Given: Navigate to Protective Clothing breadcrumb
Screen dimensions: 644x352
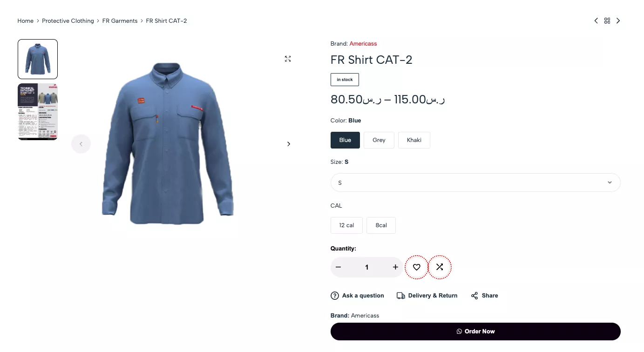Looking at the screenshot, I should click(68, 21).
